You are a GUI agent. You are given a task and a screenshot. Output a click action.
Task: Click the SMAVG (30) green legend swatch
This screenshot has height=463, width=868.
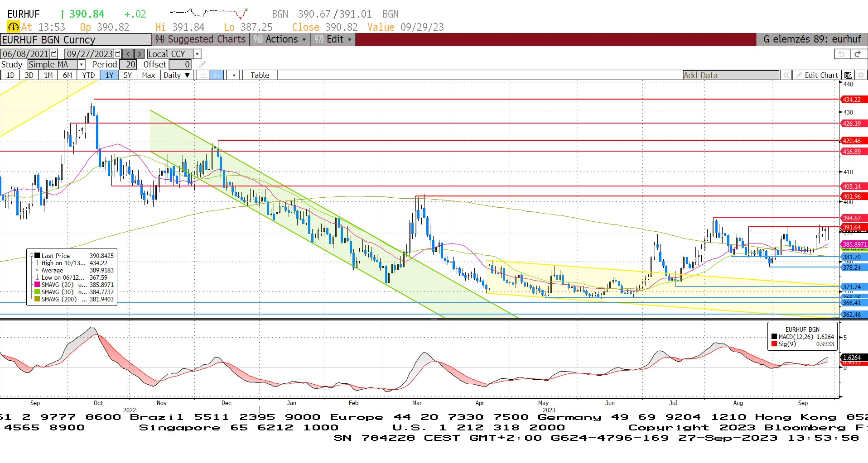(x=37, y=292)
